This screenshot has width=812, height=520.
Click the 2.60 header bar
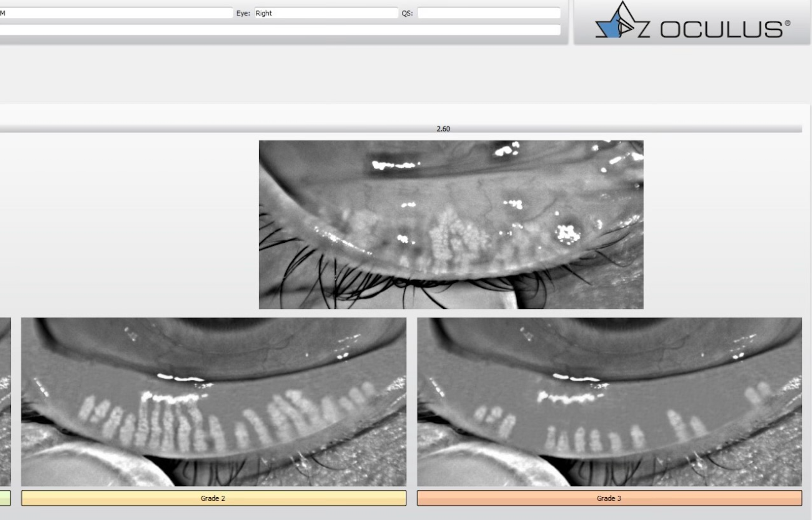443,129
